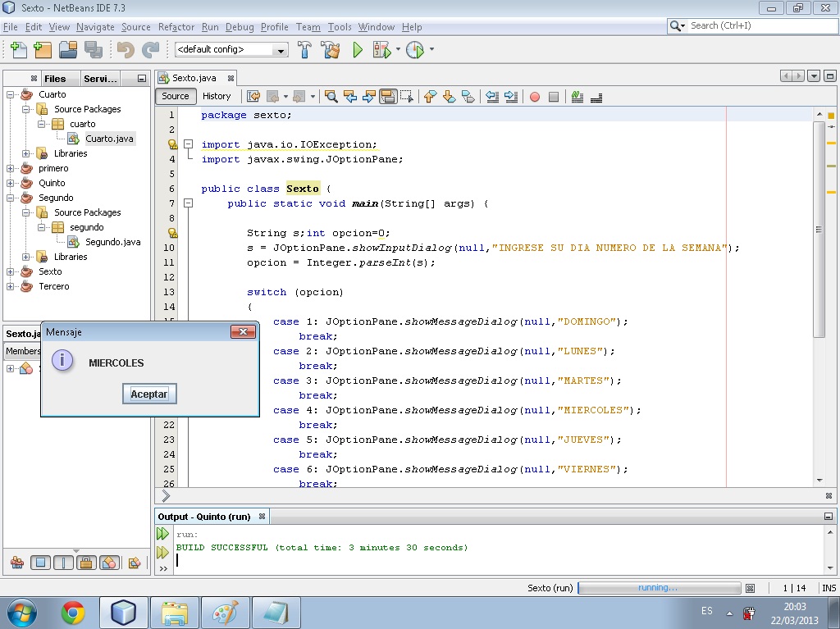
Task: Click the Save All icon
Action: tap(94, 49)
